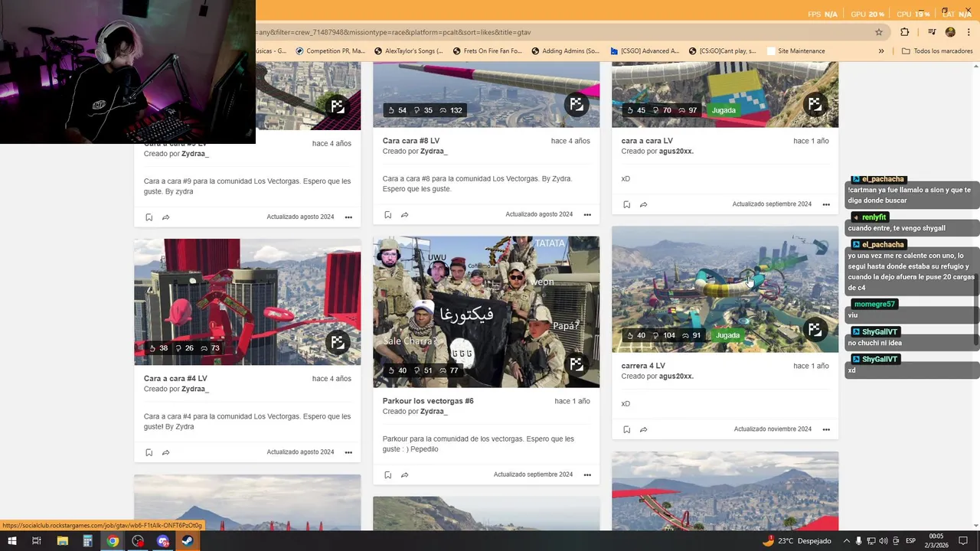Image resolution: width=980 pixels, height=551 pixels.
Task: Open more options for carrera 4 LV
Action: 826,429
